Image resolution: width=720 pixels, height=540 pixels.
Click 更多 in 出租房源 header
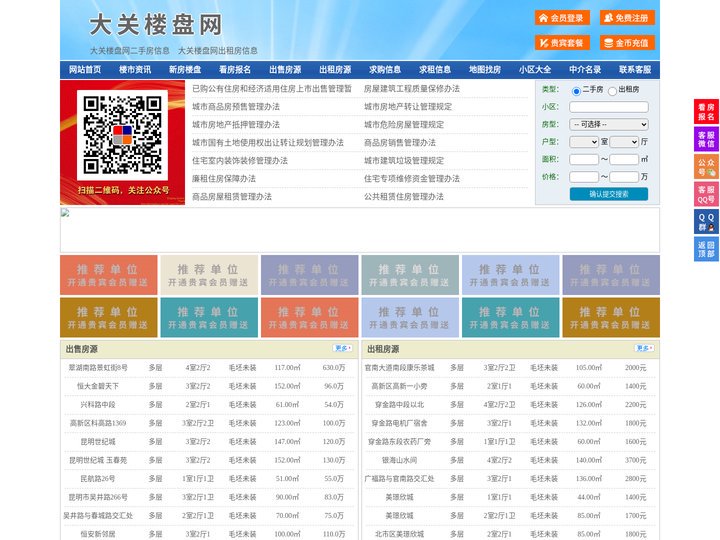(644, 349)
